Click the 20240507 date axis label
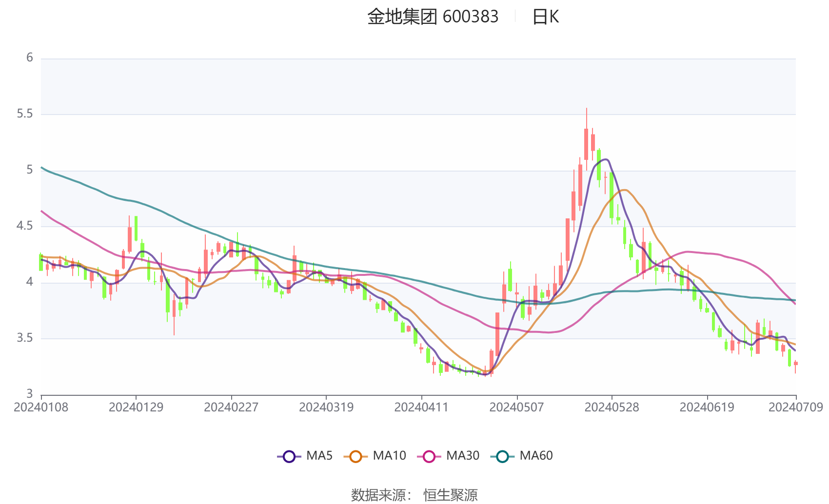 click(516, 407)
